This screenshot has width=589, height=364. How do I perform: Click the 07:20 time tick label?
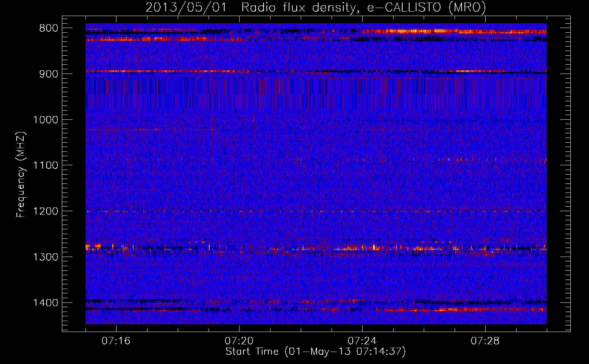239,341
